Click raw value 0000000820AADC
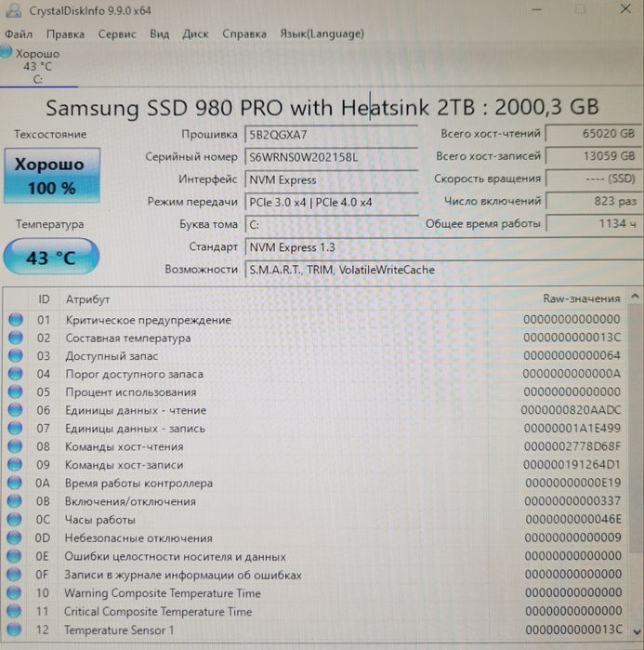644x650 pixels. [571, 410]
